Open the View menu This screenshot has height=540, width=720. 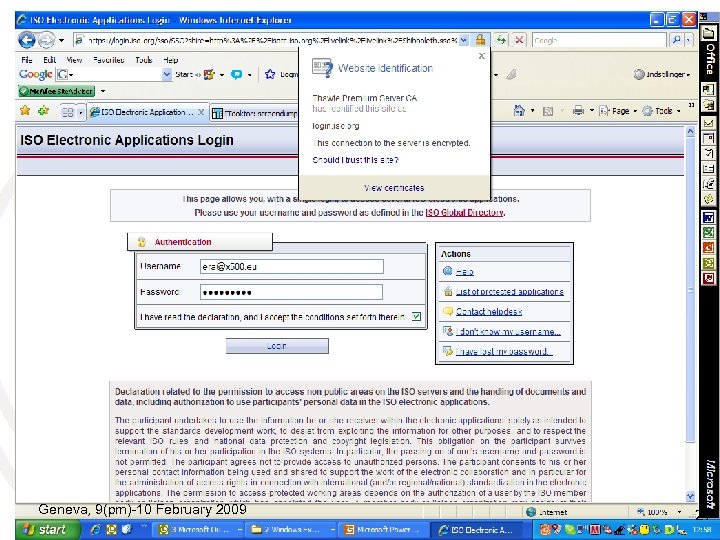(x=74, y=60)
